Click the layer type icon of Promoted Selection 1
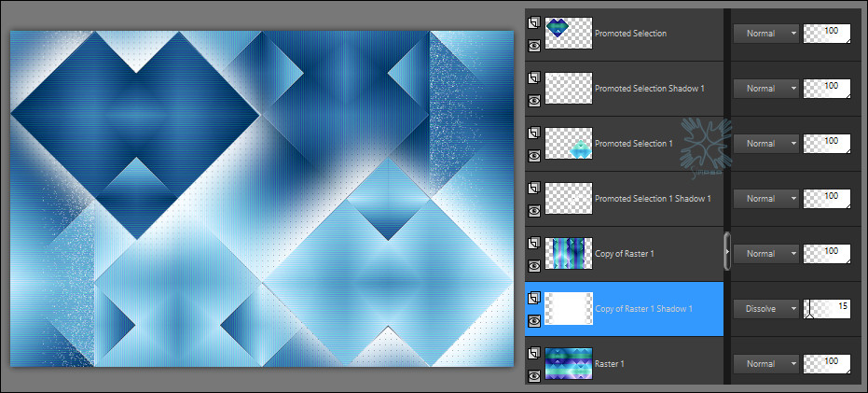Viewport: 868px width, 393px height. point(534,133)
